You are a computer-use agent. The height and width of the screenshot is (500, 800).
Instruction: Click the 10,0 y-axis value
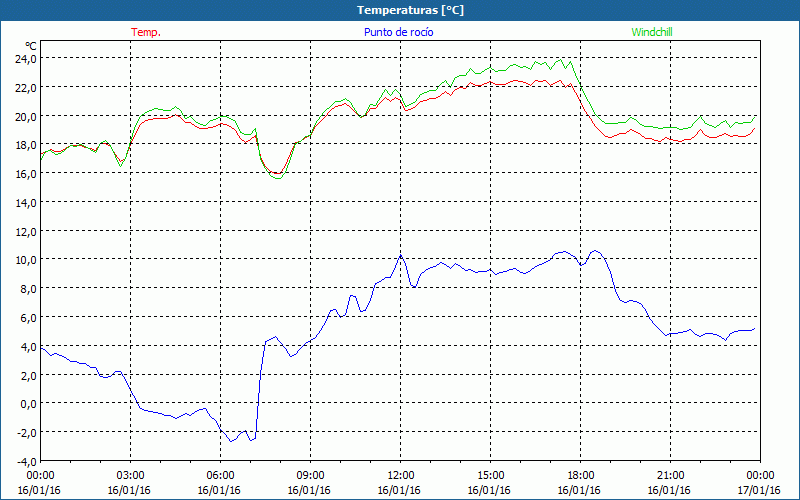pyautogui.click(x=26, y=260)
